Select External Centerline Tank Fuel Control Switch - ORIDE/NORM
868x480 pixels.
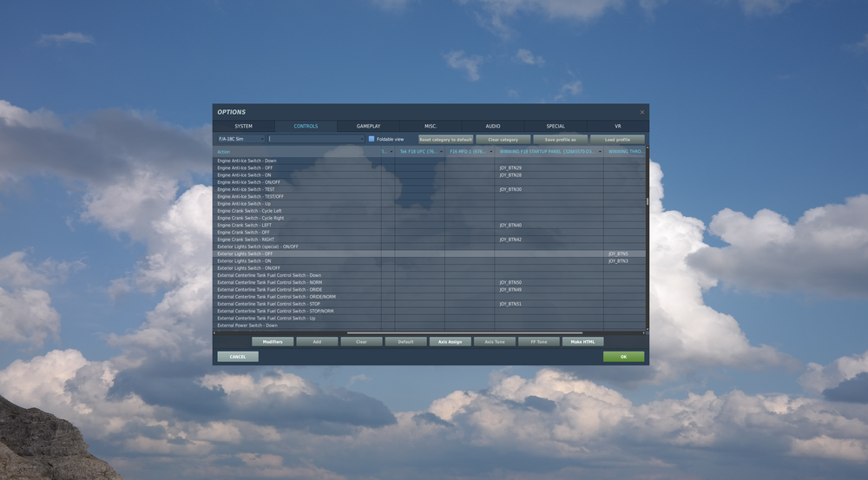(430, 297)
